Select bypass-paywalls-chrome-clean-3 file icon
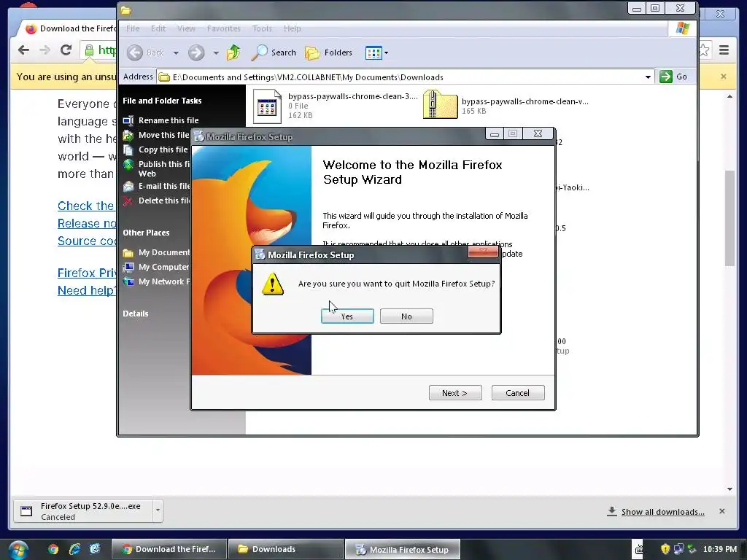747x560 pixels. click(x=267, y=106)
